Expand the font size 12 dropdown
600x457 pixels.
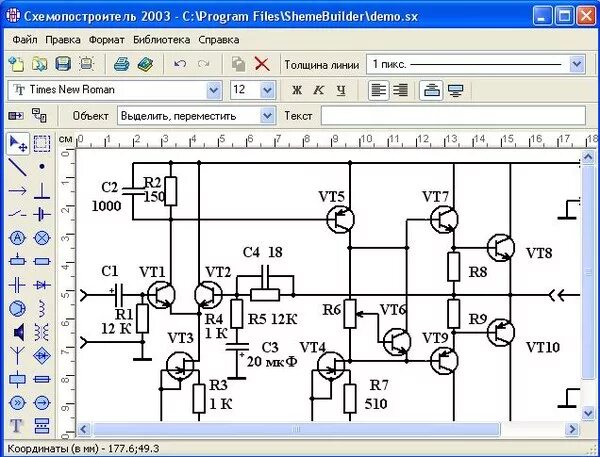(267, 90)
